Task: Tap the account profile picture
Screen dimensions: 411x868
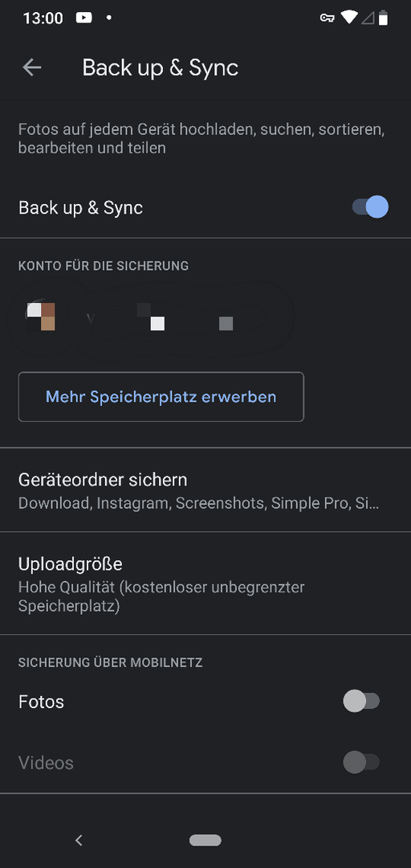Action: tap(42, 317)
